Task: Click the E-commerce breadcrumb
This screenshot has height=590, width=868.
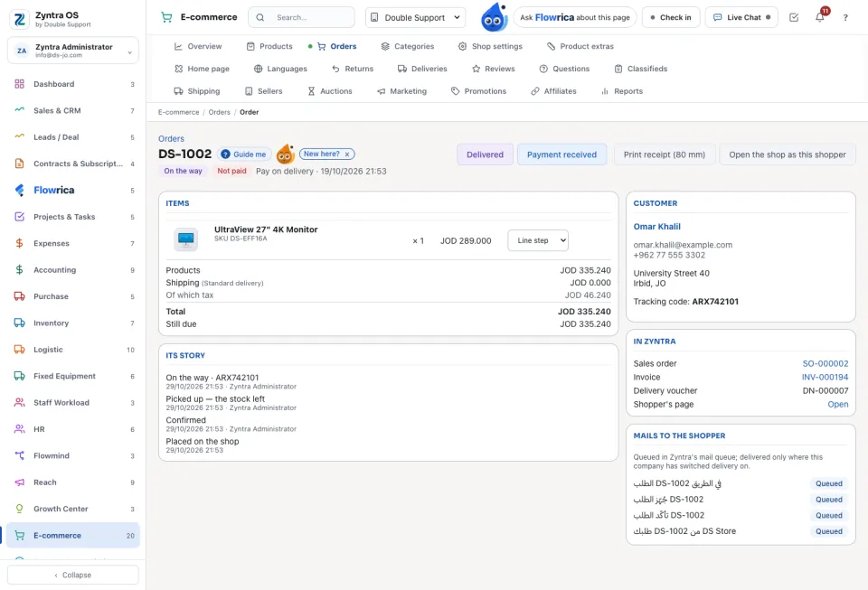Action: click(178, 112)
